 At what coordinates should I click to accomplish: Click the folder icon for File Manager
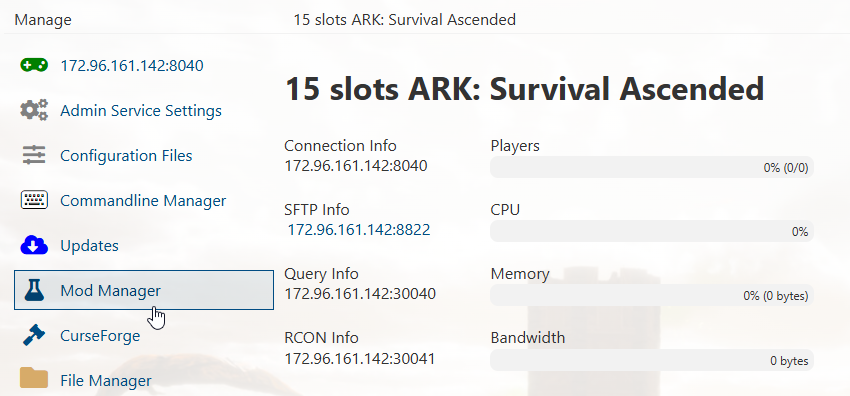[x=34, y=379]
